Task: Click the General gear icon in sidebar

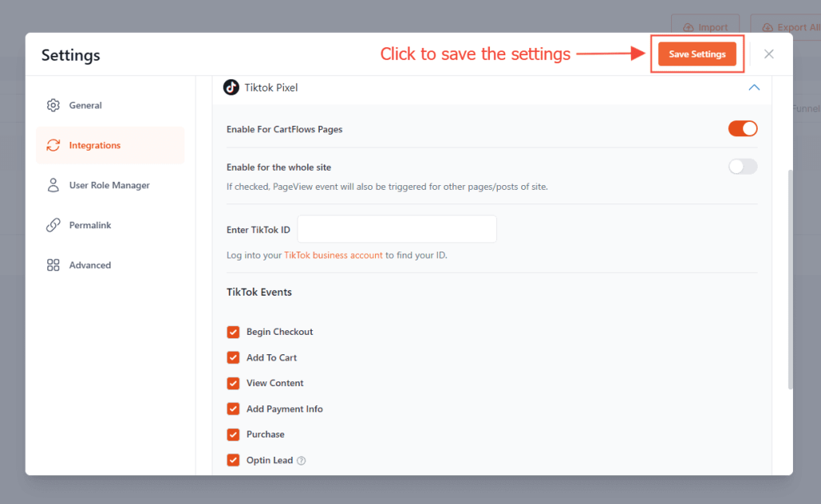Action: pos(54,106)
